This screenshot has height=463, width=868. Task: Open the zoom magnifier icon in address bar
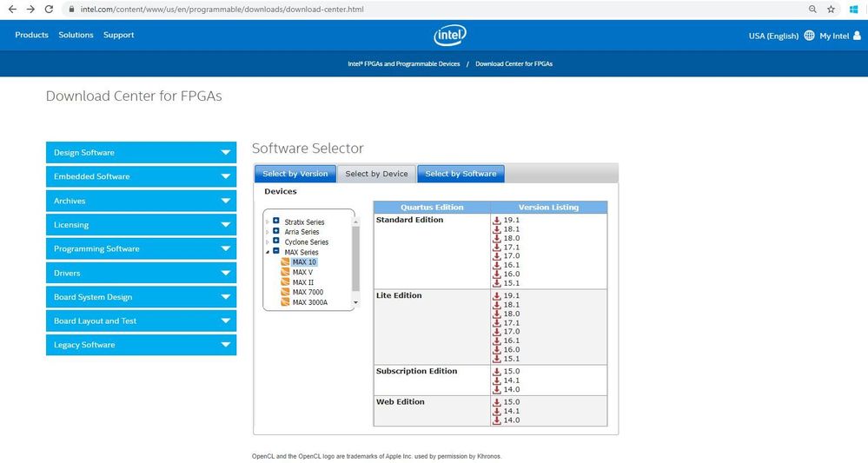[812, 10]
